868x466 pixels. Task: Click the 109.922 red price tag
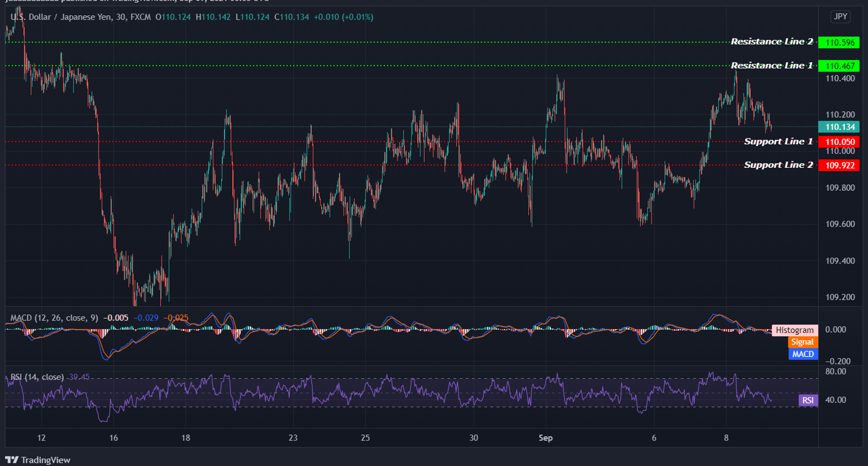pos(839,165)
